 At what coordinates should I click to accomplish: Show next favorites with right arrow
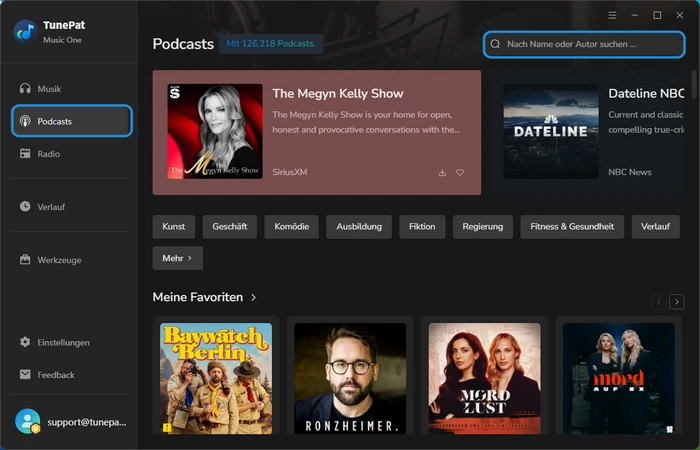[677, 302]
